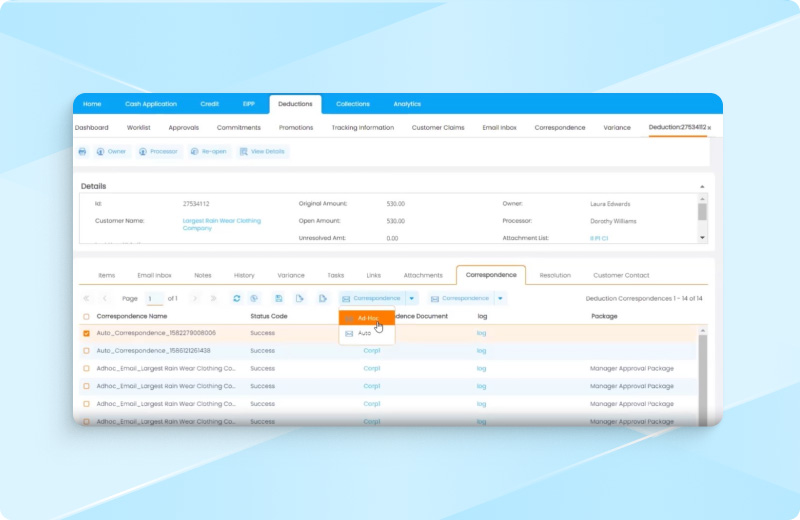800x520 pixels.
Task: Go to the previous page arrow
Action: point(105,299)
